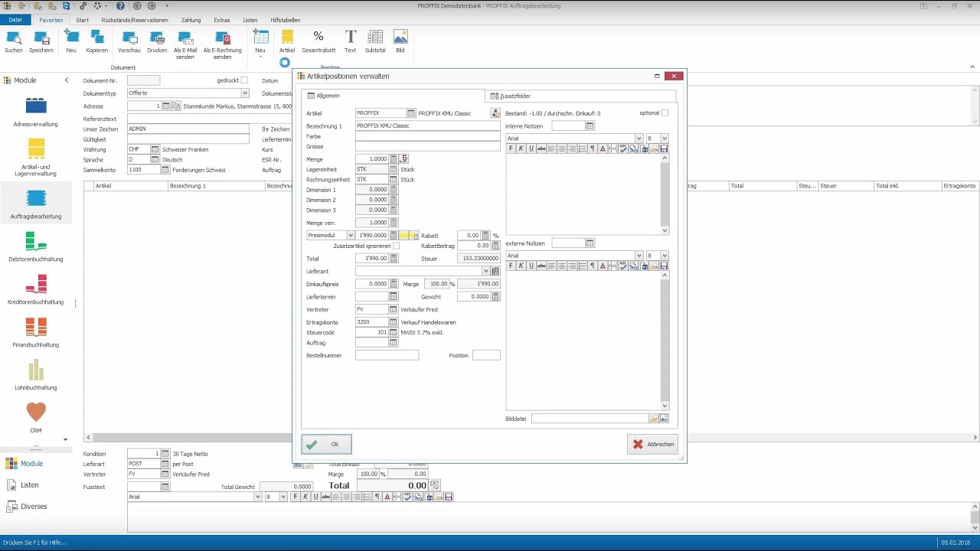
Task: Open the Kreditorenbuchhaltung module
Action: click(x=36, y=290)
